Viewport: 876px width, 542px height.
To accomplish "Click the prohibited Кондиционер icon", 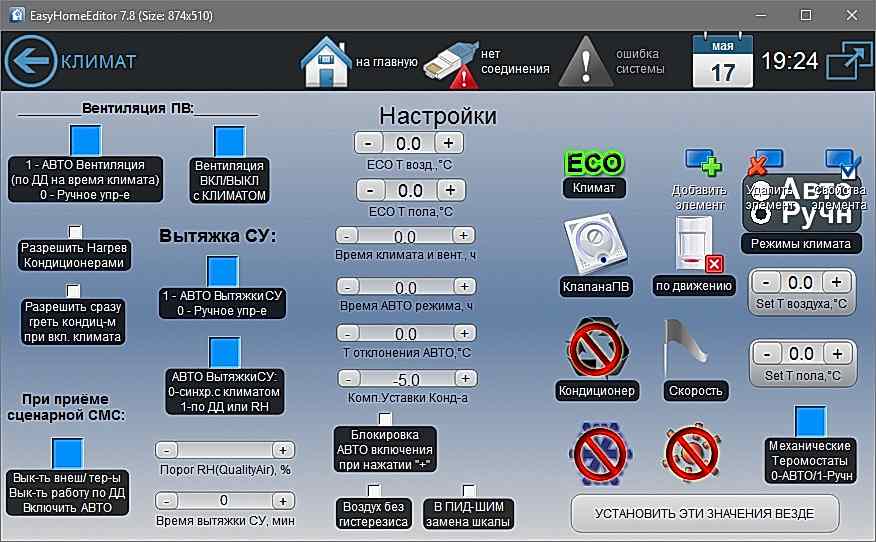I will (597, 348).
